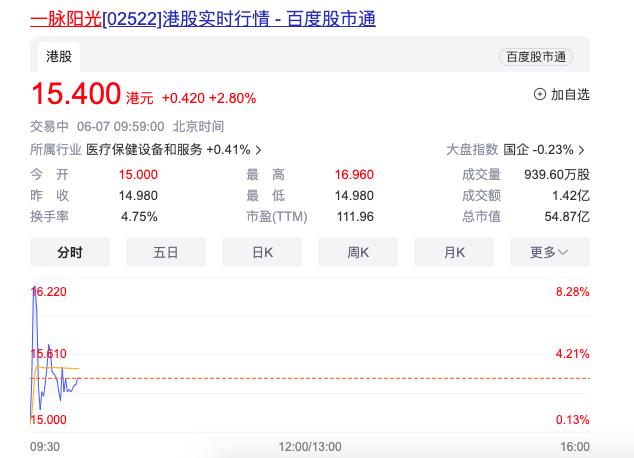Switch to the 五日 chart tab

tap(166, 252)
